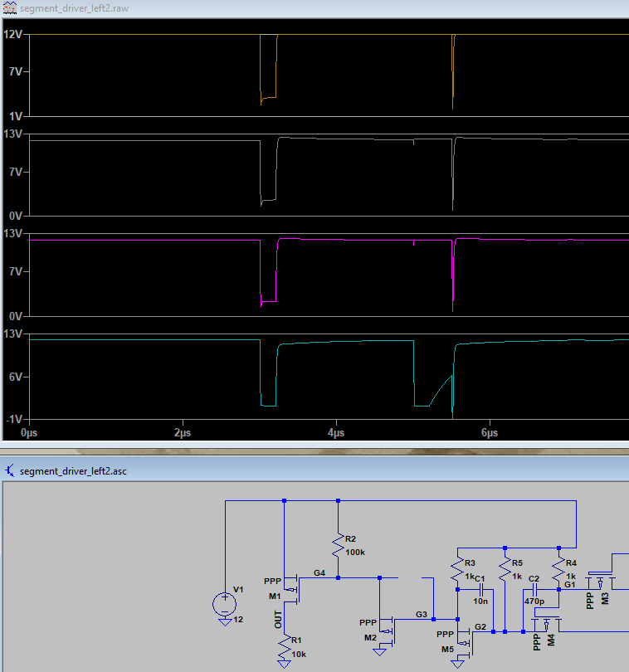Click the R4 component label
629x672 pixels.
(571, 562)
